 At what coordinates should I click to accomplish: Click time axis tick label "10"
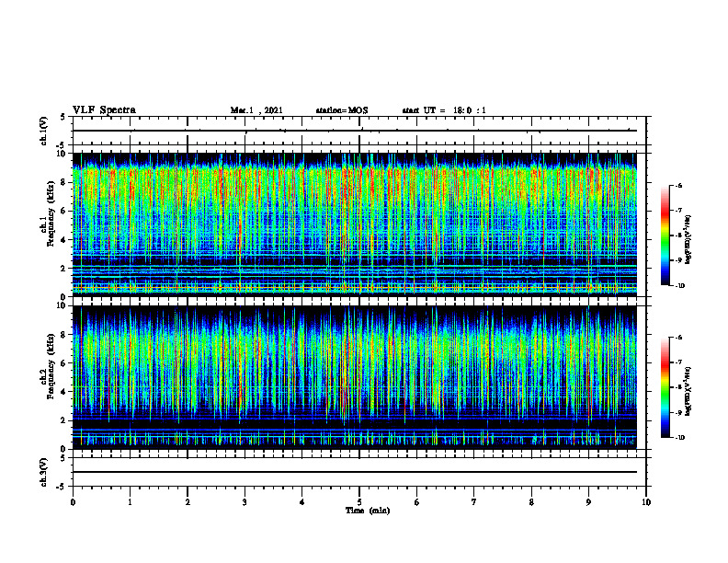click(x=646, y=502)
